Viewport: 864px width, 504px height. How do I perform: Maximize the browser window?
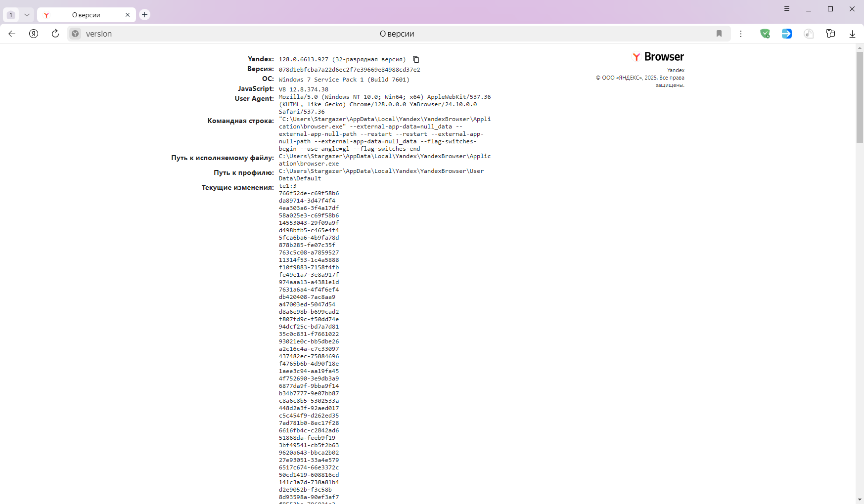click(830, 9)
